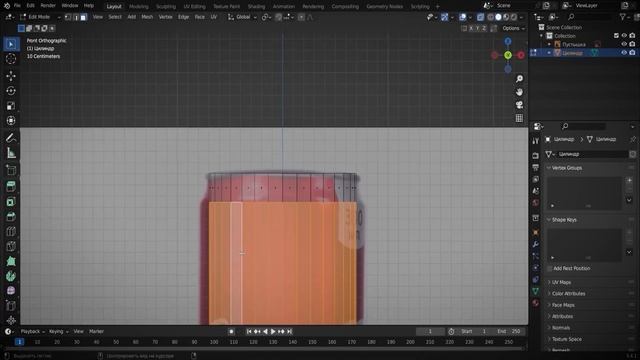Select the Poly Build tool

point(11,261)
